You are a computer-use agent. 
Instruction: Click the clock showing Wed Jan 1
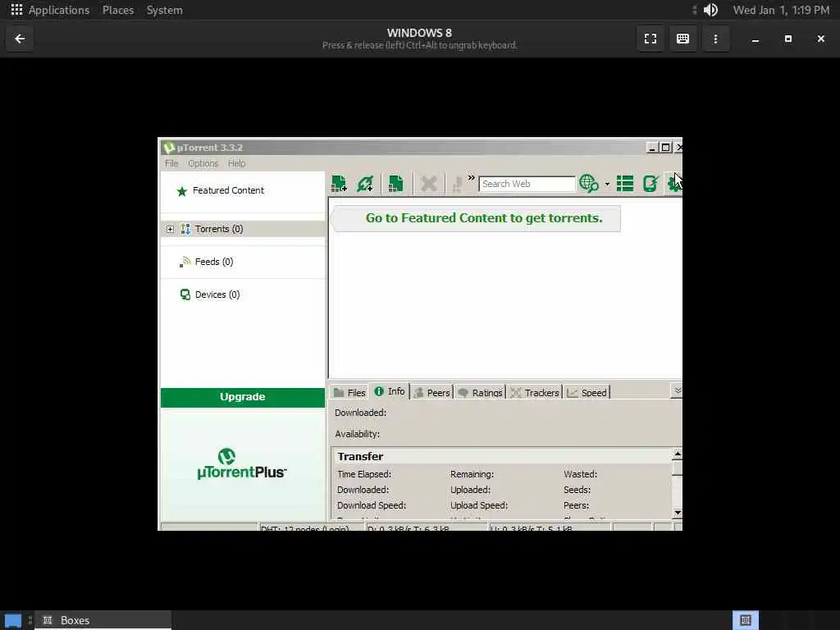781,10
